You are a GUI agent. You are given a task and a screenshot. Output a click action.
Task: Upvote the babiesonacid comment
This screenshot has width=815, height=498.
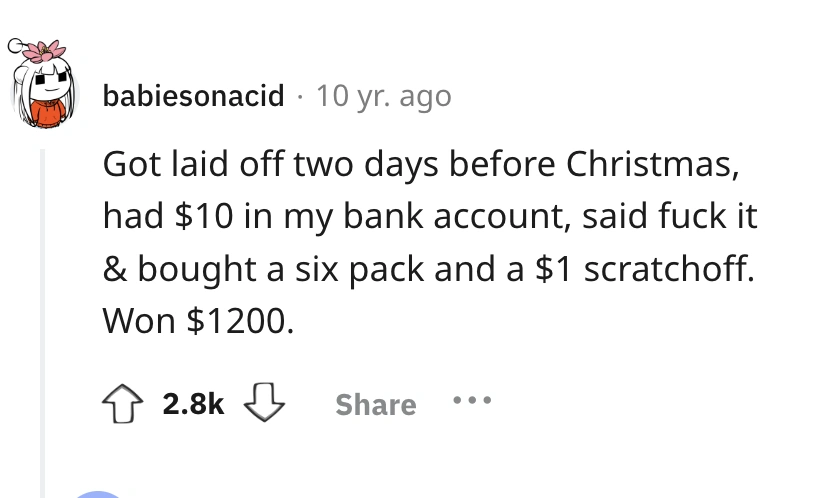[x=121, y=404]
